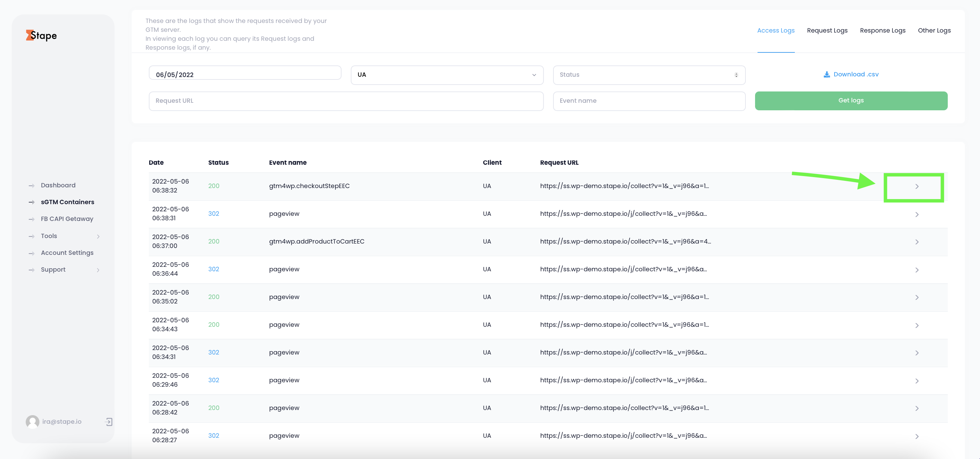Switch to the Request Logs tab
This screenshot has width=980, height=459.
point(827,30)
